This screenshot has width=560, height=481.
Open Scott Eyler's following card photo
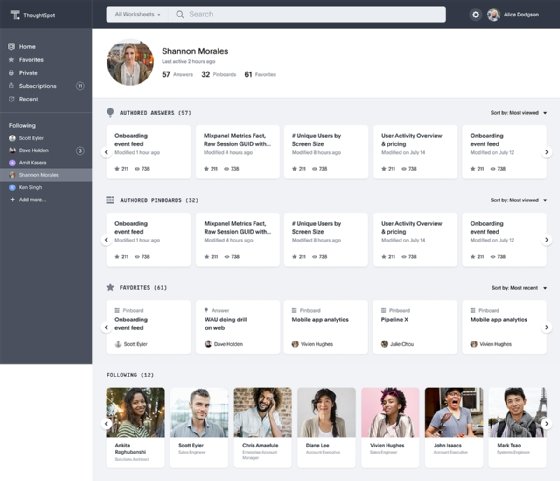coord(199,412)
